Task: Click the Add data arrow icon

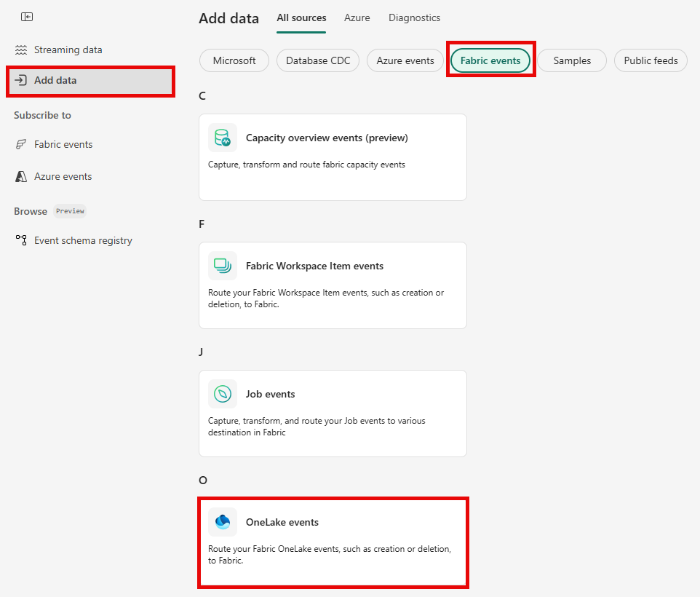Action: tap(21, 80)
